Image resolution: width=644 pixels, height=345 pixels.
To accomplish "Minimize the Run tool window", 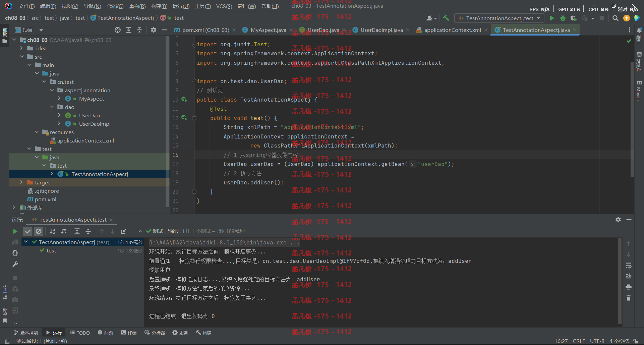I will (629, 220).
